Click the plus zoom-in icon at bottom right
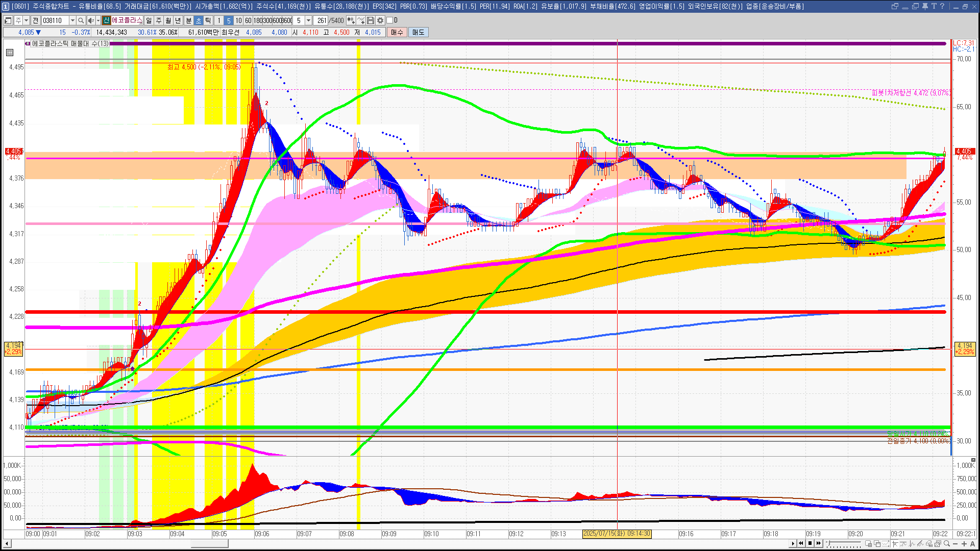980x551 pixels. coord(964,543)
